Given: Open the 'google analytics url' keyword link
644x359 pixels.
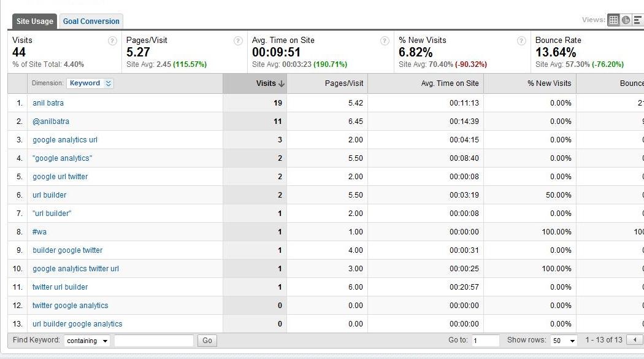Looking at the screenshot, I should click(65, 140).
